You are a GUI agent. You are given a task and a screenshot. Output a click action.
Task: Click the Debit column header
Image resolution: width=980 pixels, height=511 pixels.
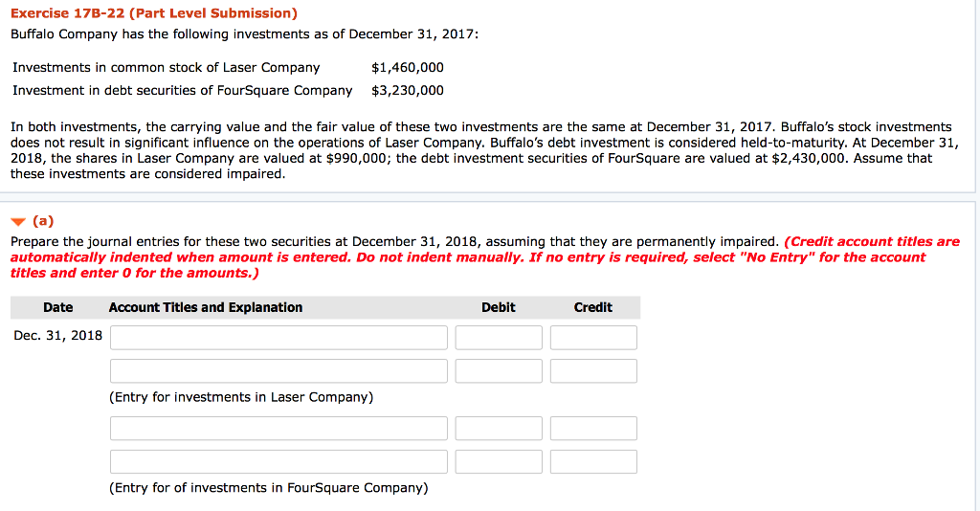498,307
